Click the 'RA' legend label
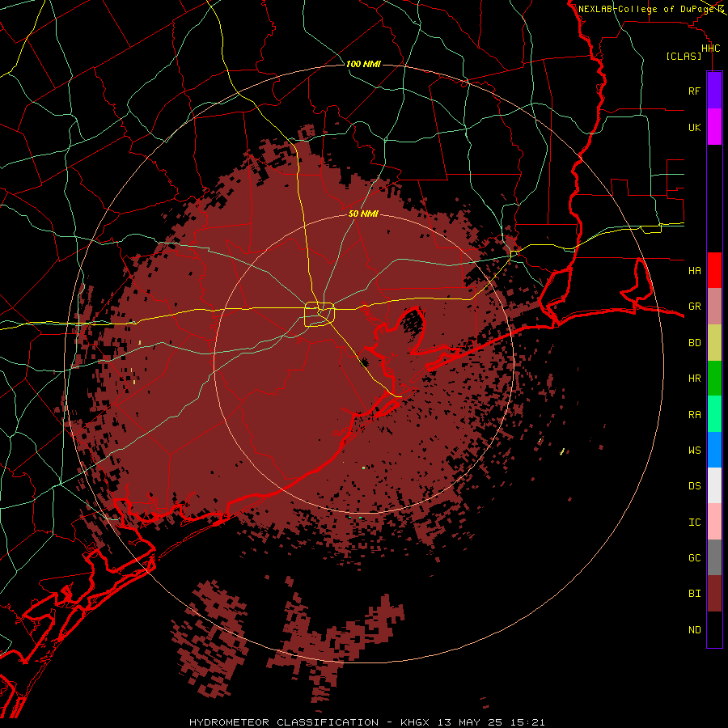This screenshot has width=728, height=728. point(694,414)
